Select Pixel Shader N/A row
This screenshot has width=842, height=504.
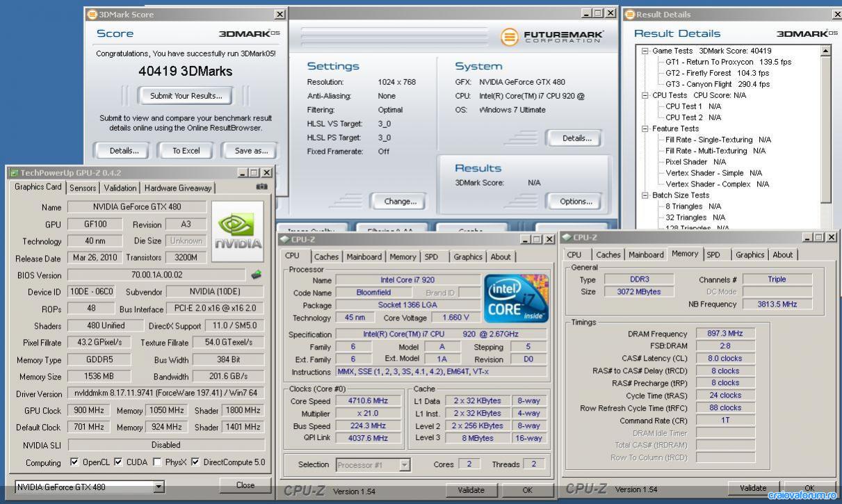pyautogui.click(x=695, y=162)
